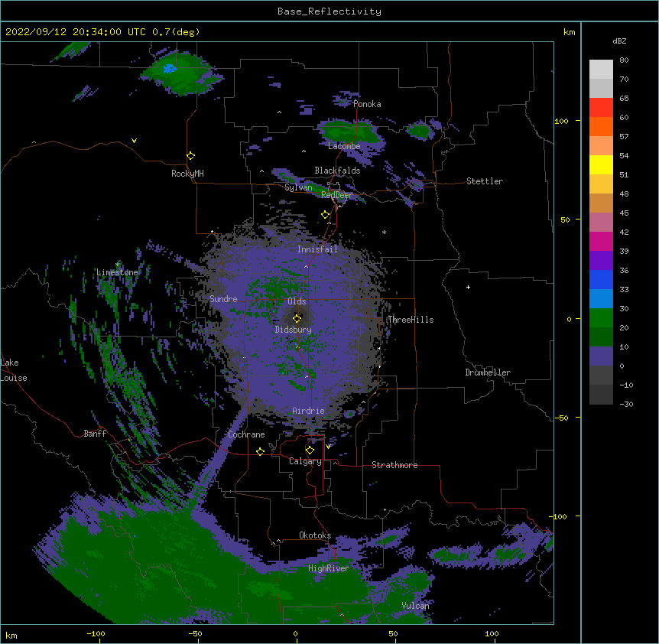Click the yellow diamond marker below RedDeer
Screen dimensions: 659x644
[326, 215]
